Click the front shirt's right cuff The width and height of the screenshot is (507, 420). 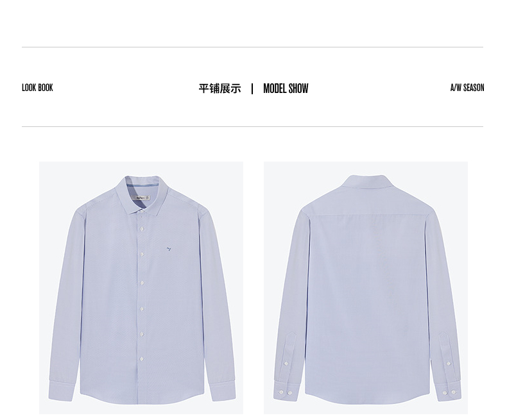(x=223, y=391)
